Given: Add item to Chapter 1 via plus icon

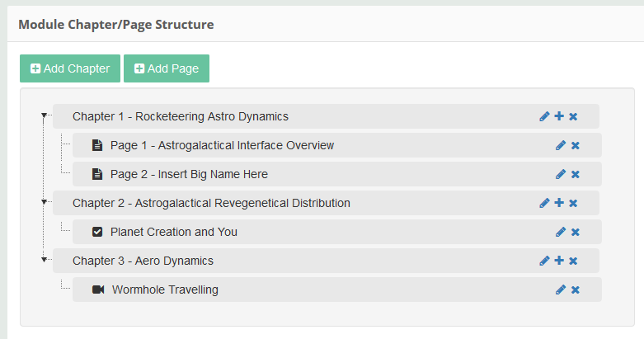Looking at the screenshot, I should coord(559,116).
